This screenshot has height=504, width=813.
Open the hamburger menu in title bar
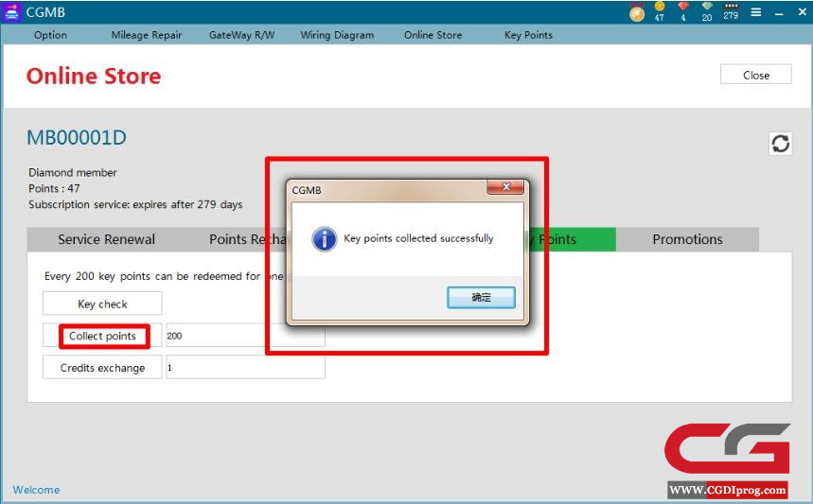coord(756,12)
